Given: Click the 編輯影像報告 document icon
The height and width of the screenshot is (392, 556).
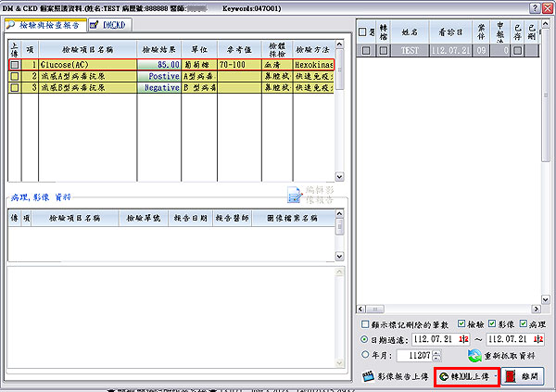Looking at the screenshot, I should 294,193.
